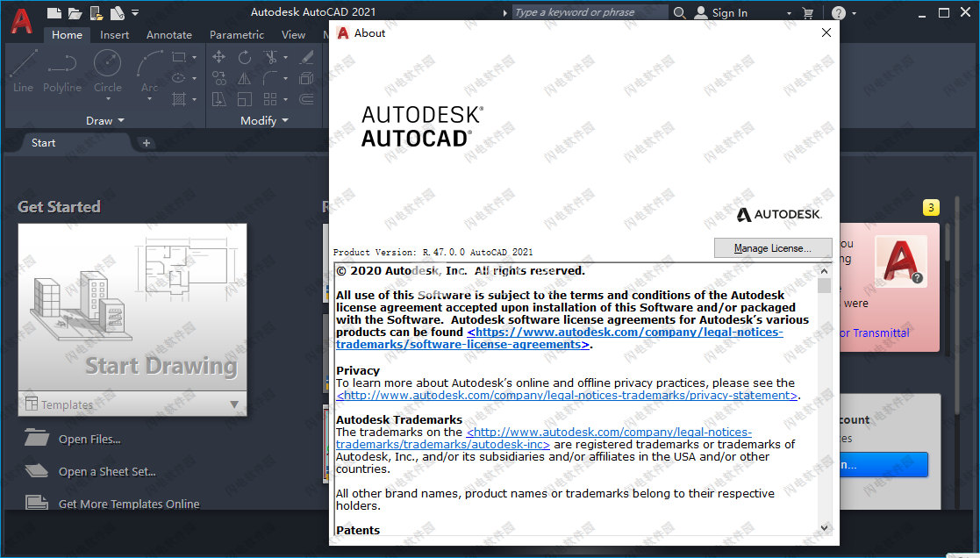Switch to the Annotate ribbon tab
The height and width of the screenshot is (558, 980).
[168, 35]
